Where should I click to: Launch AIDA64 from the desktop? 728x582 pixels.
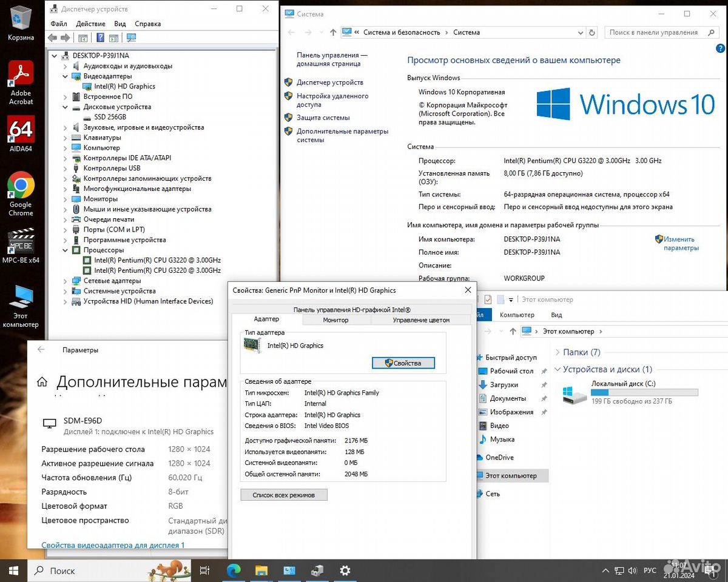(x=21, y=134)
